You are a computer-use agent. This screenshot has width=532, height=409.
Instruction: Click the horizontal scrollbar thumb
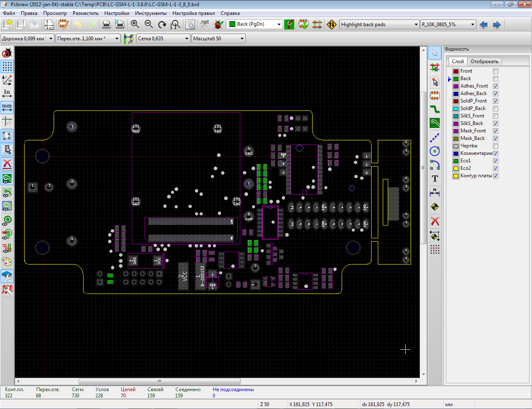(x=159, y=381)
